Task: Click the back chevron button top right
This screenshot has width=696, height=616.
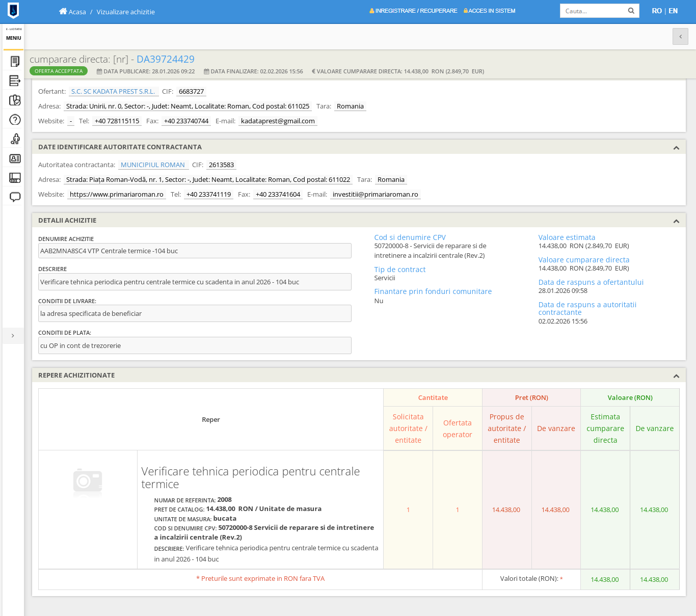Action: pos(680,37)
